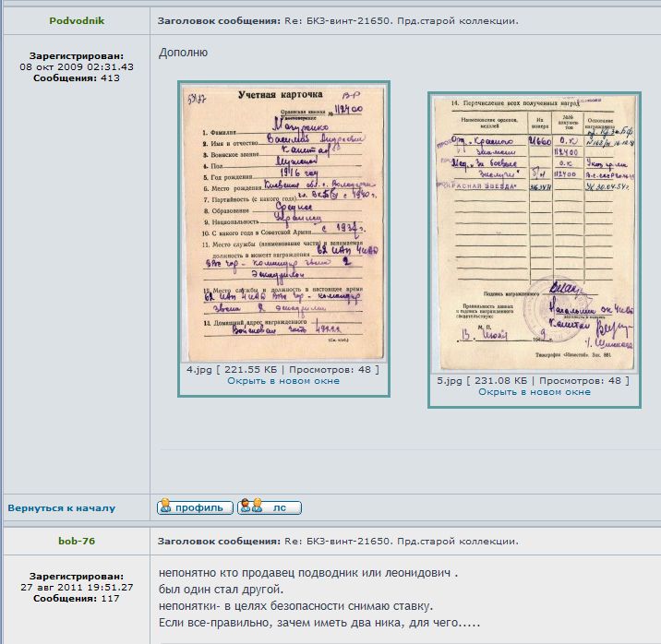Click the profile icon in the профиль button
Screen dimensions: 661x644
(166, 507)
